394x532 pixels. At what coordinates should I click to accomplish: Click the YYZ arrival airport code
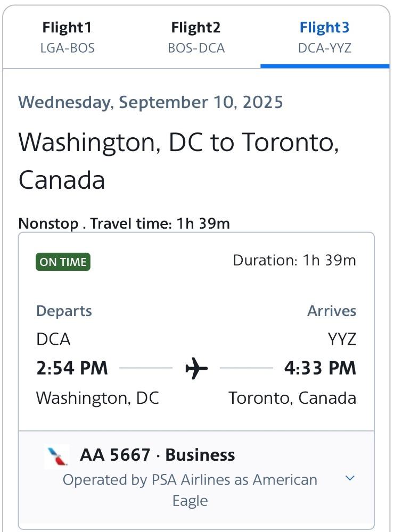click(342, 339)
